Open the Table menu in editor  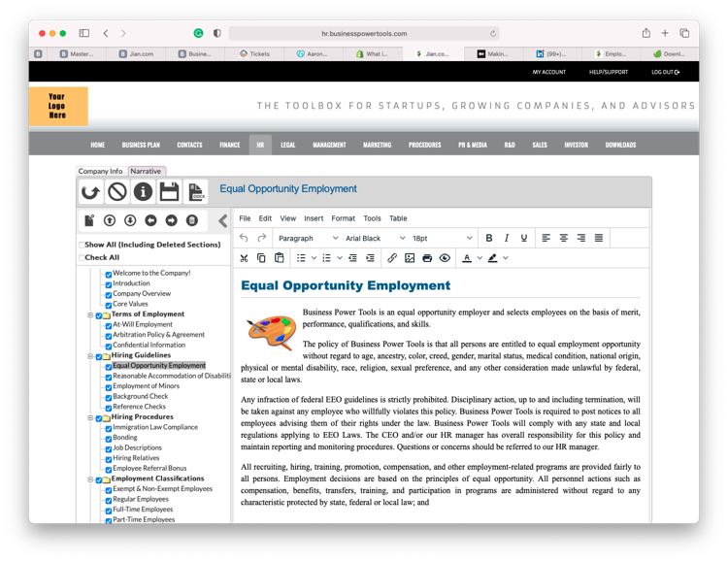coord(398,218)
